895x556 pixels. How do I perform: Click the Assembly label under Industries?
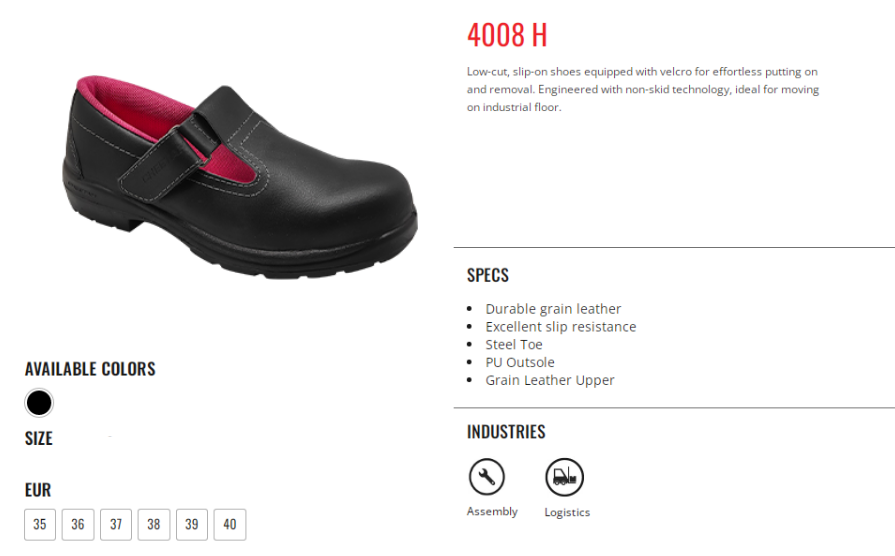(492, 511)
